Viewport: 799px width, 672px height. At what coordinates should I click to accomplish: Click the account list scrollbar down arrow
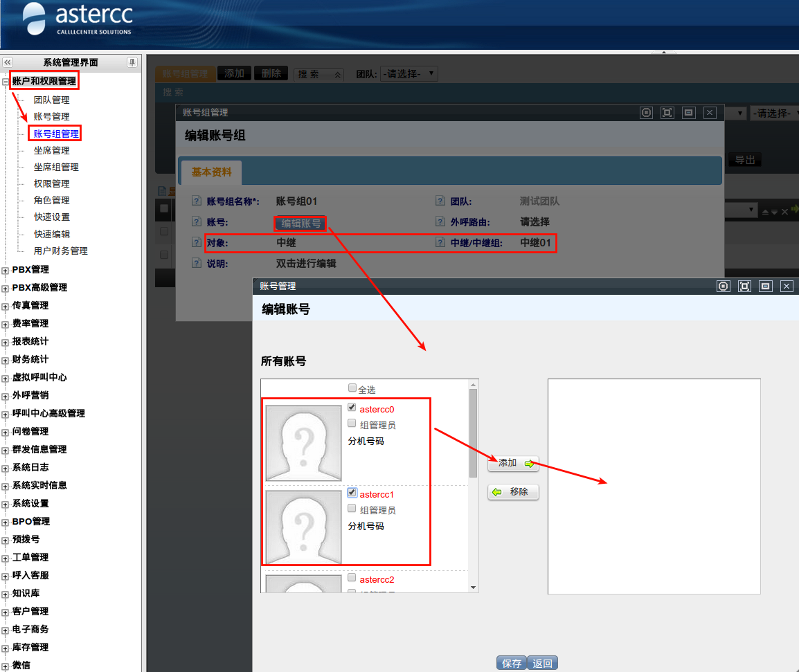(474, 588)
